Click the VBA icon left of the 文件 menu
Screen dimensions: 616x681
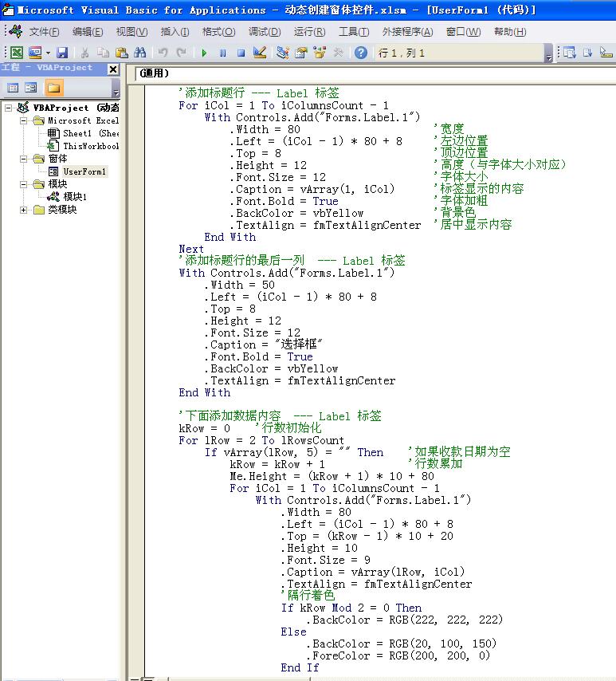coord(16,31)
